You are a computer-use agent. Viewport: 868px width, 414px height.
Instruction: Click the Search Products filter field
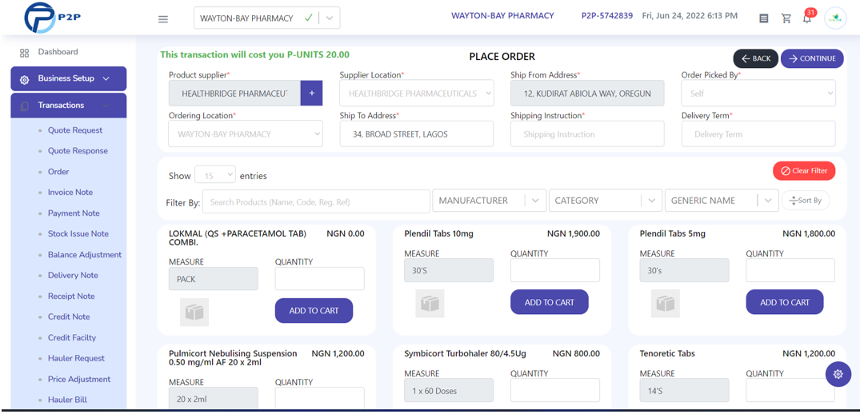coord(317,201)
